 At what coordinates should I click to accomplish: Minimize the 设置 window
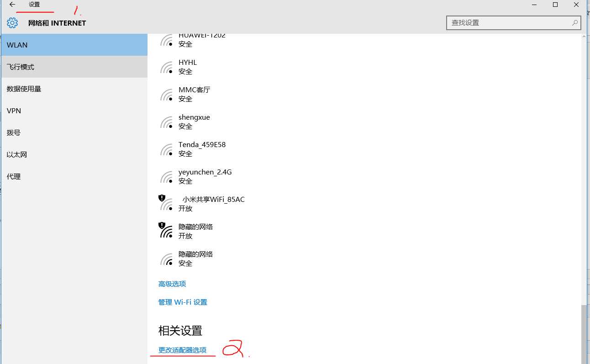point(534,5)
